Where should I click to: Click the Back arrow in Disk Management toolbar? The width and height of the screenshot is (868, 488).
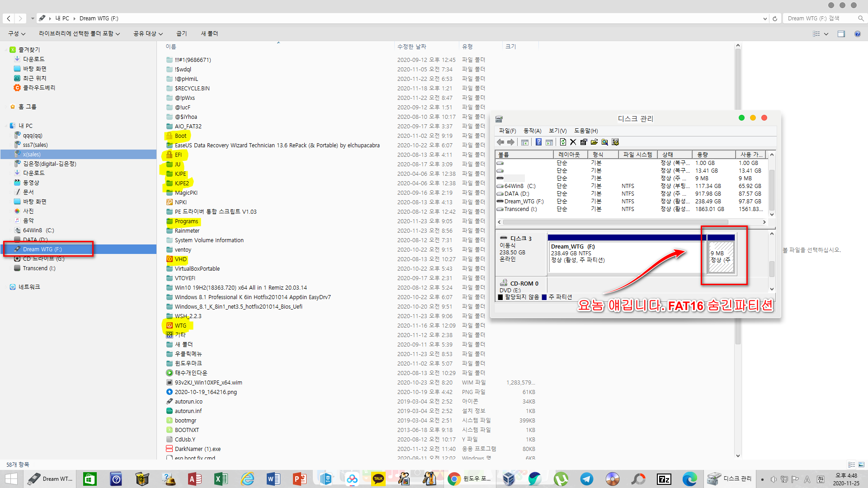pos(500,142)
